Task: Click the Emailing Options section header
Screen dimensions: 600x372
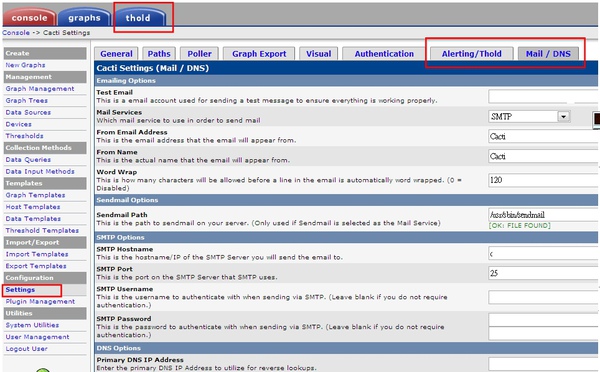Action: tap(346, 81)
